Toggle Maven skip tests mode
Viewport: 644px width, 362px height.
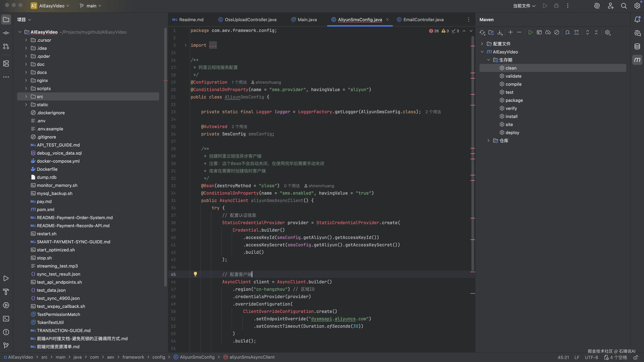click(x=557, y=33)
